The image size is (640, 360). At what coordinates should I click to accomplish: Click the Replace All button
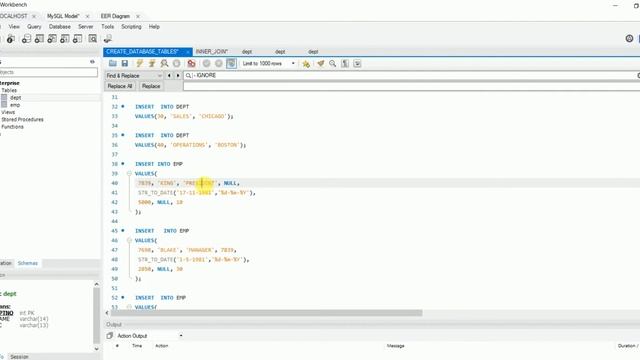[x=120, y=86]
